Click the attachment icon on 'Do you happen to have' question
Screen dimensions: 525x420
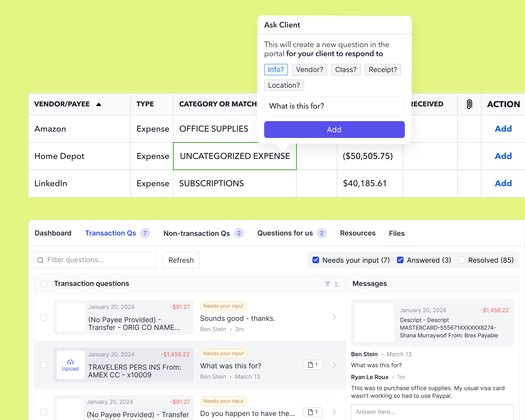coord(312,412)
